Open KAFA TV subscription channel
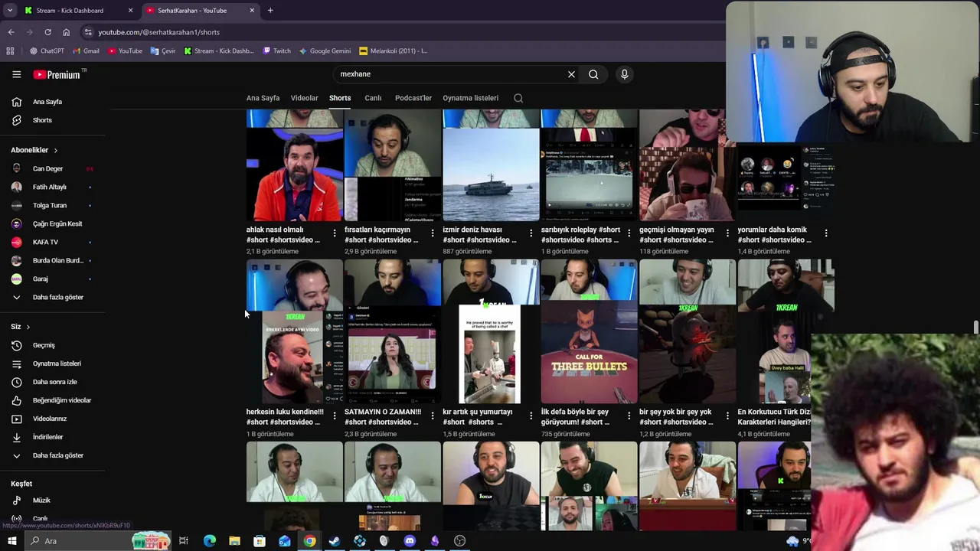This screenshot has height=551, width=980. 45,242
